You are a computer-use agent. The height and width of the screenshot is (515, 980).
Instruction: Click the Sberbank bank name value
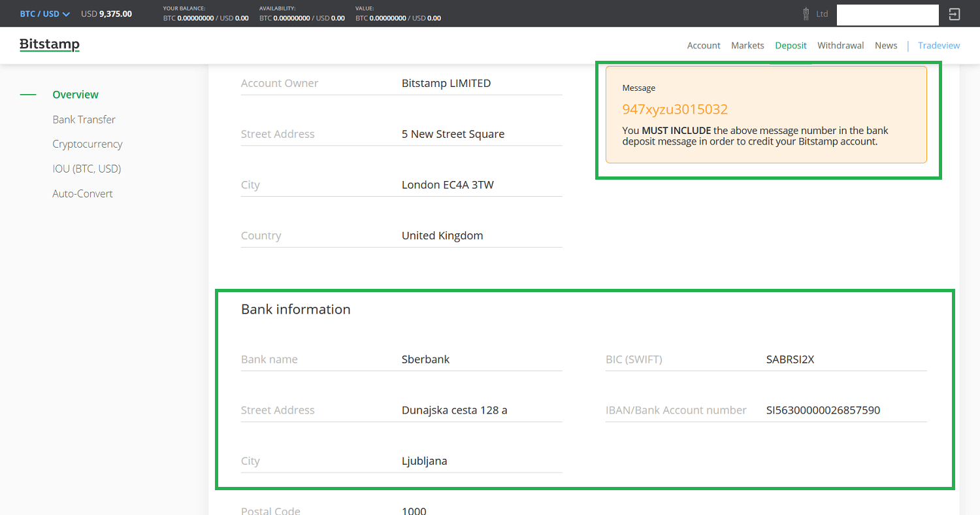click(x=426, y=359)
